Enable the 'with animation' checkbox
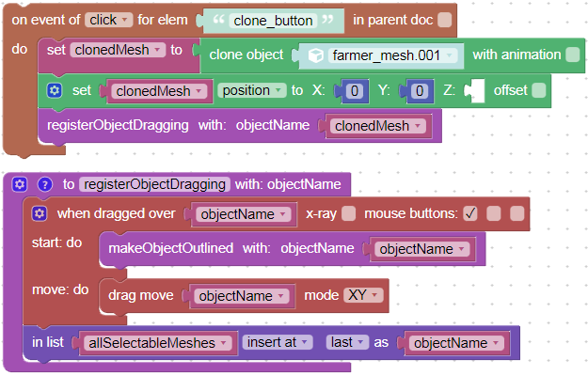Screen dimensions: 588x375 (572, 55)
